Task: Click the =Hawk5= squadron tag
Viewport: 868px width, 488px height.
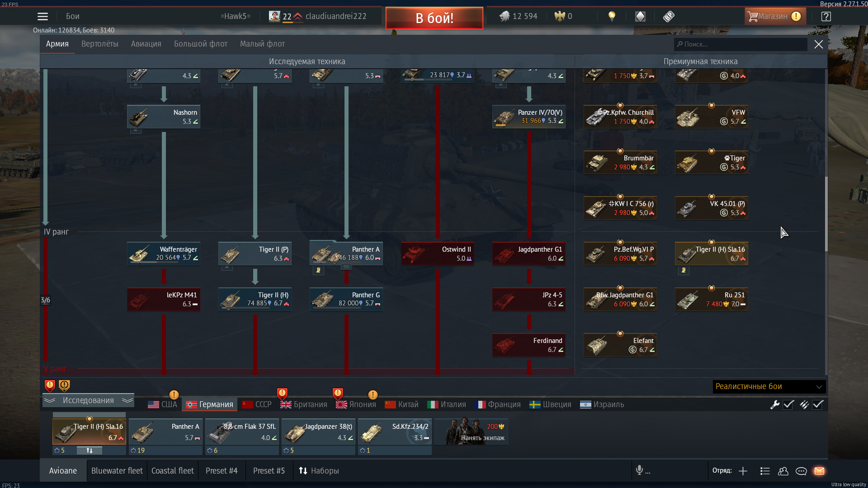Action: pos(236,16)
